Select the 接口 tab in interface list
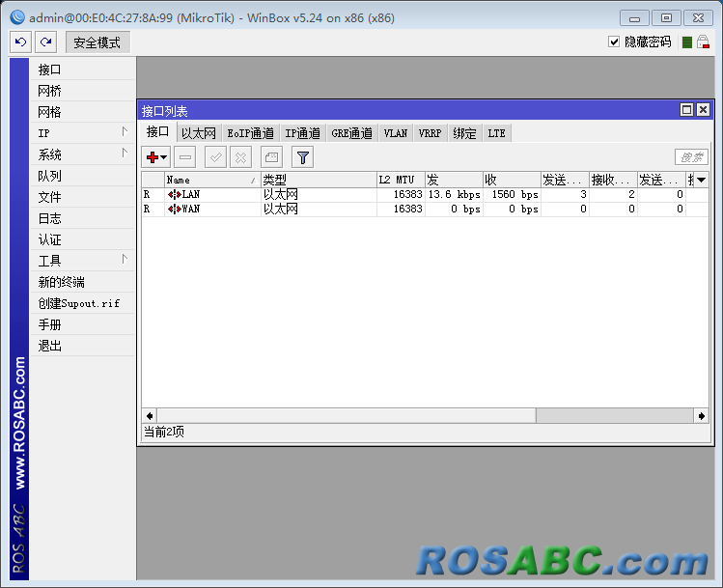This screenshot has height=588, width=723. tap(157, 132)
